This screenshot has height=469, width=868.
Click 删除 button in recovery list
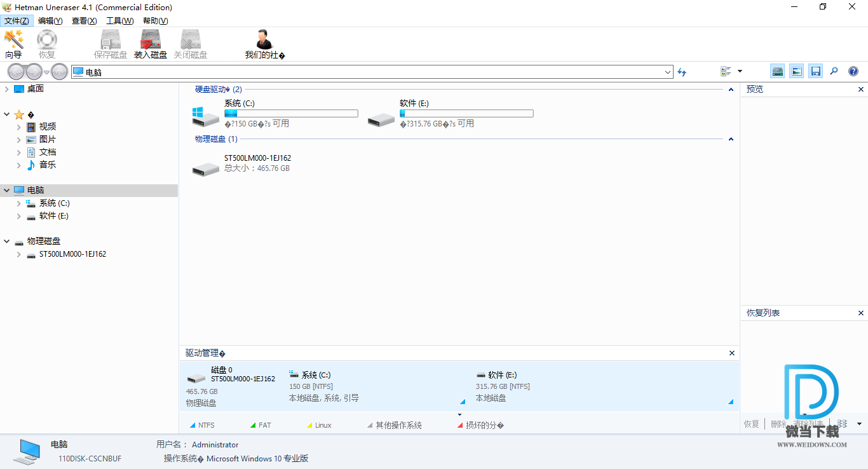778,424
